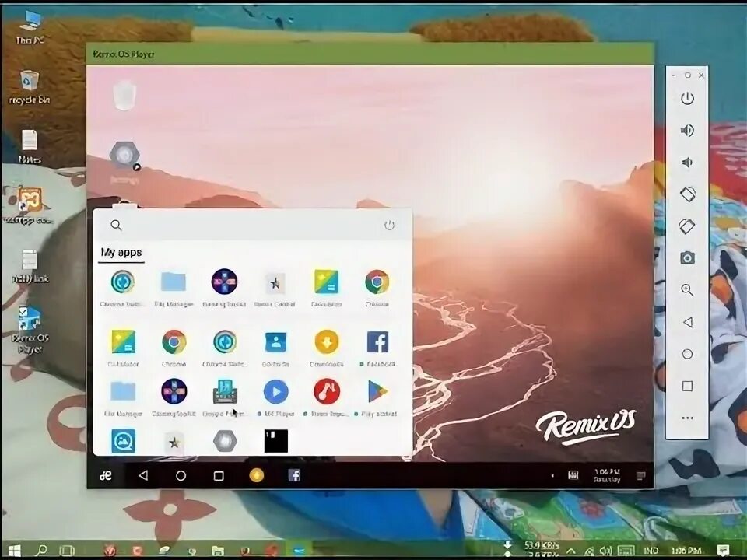Click the rotate left icon in side panel

pyautogui.click(x=687, y=194)
